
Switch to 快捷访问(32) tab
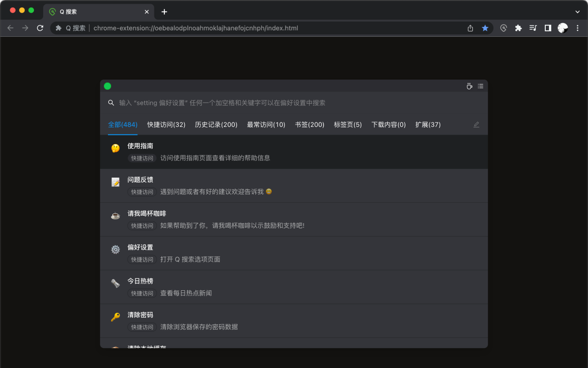click(166, 125)
